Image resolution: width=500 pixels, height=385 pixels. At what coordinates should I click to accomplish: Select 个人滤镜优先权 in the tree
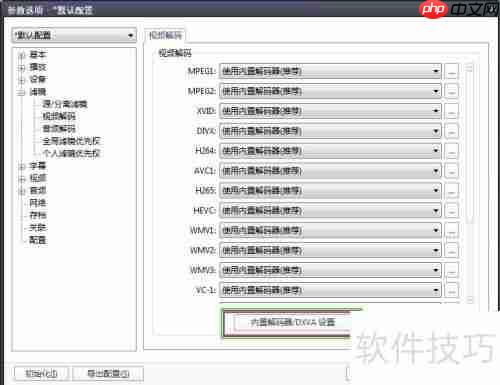(x=71, y=153)
